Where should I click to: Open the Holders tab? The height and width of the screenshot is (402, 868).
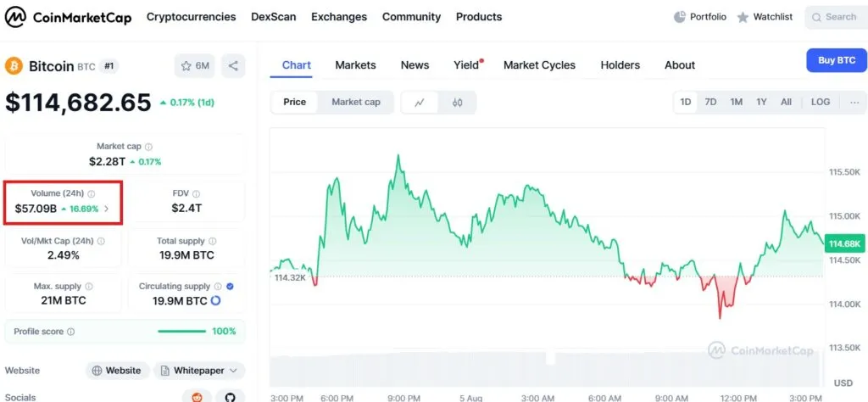(620, 65)
